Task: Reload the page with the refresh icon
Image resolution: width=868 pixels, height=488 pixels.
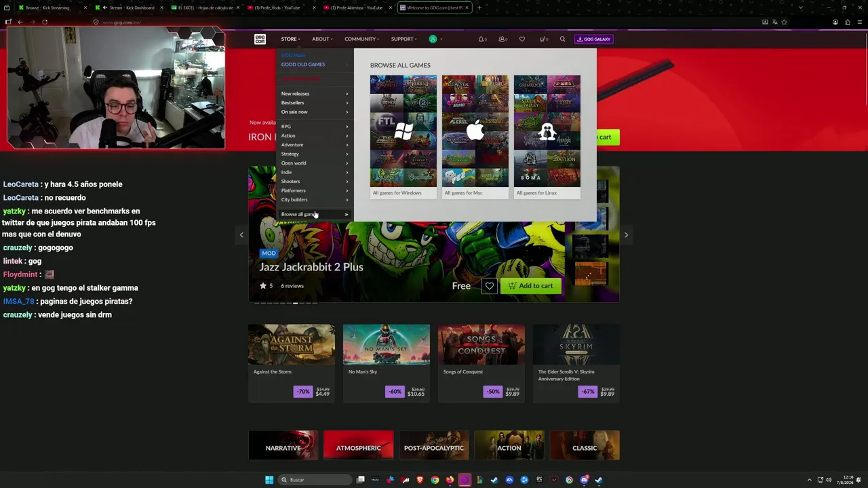Action: pyautogui.click(x=45, y=22)
